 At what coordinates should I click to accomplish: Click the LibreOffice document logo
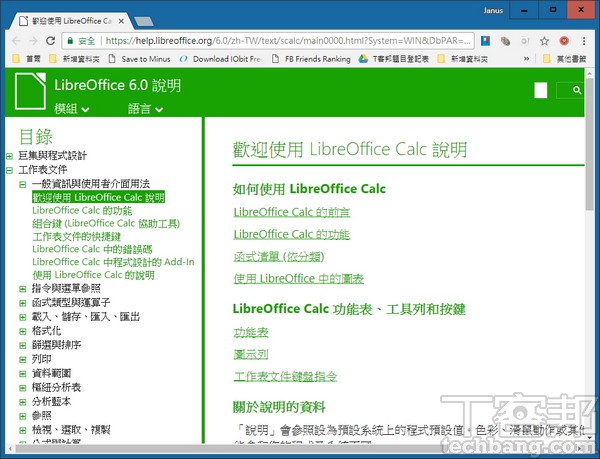[x=30, y=91]
